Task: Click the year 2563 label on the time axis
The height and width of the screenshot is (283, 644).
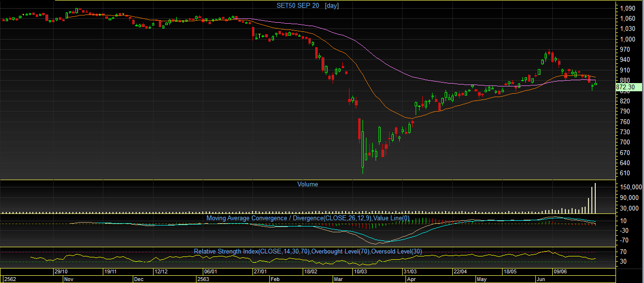Action: [x=204, y=279]
